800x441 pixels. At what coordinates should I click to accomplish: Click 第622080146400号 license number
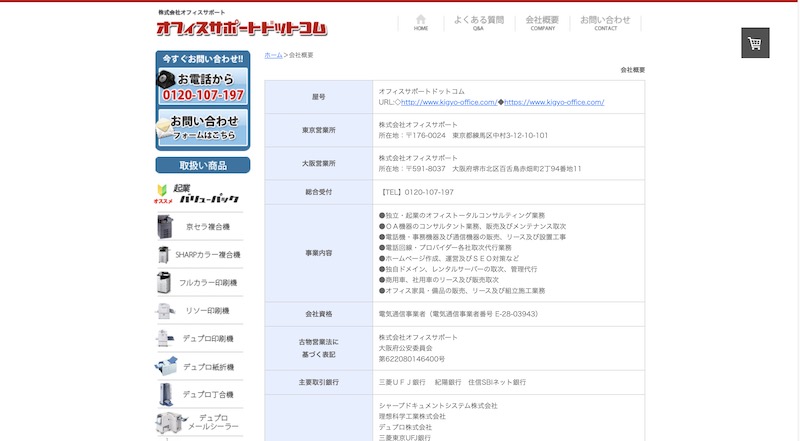click(x=412, y=359)
